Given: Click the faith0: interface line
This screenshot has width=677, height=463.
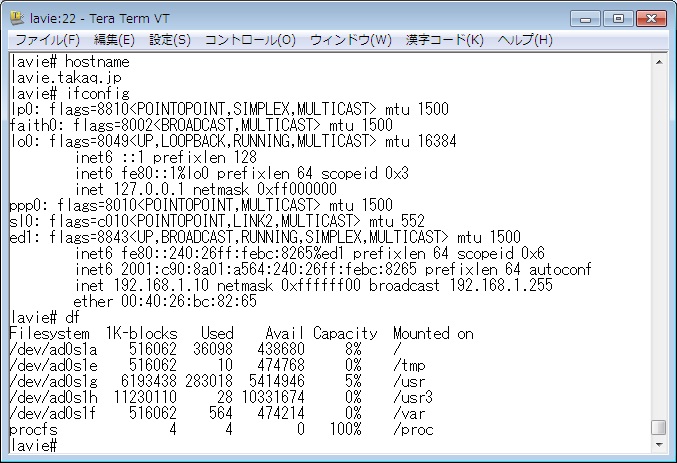Looking at the screenshot, I should 201,126.
